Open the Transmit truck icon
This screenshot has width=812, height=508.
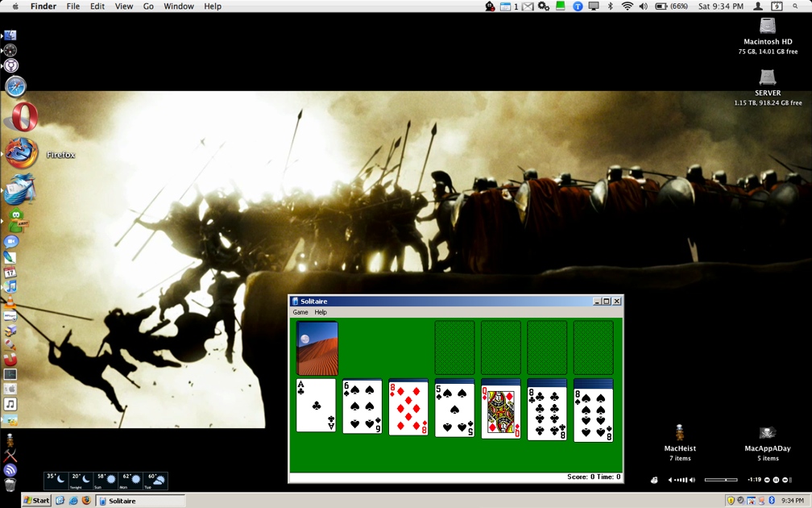(x=10, y=331)
